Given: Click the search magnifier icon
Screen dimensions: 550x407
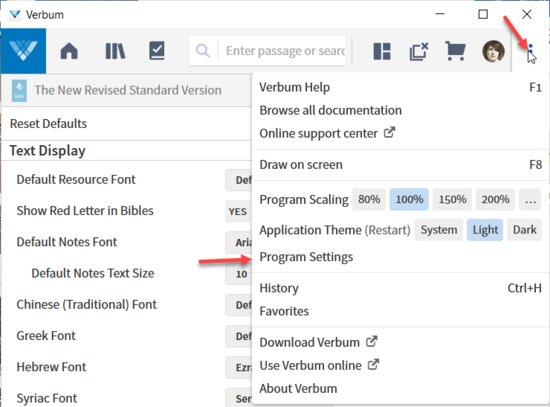Looking at the screenshot, I should tap(203, 51).
